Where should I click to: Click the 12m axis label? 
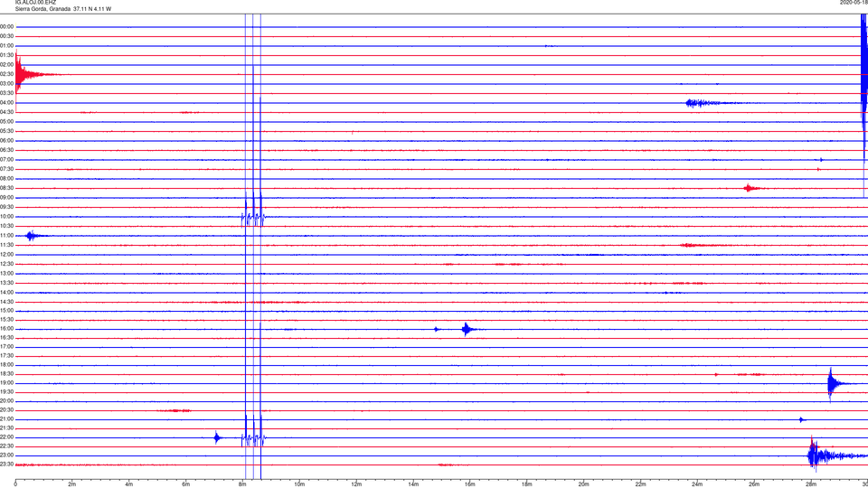(x=356, y=484)
